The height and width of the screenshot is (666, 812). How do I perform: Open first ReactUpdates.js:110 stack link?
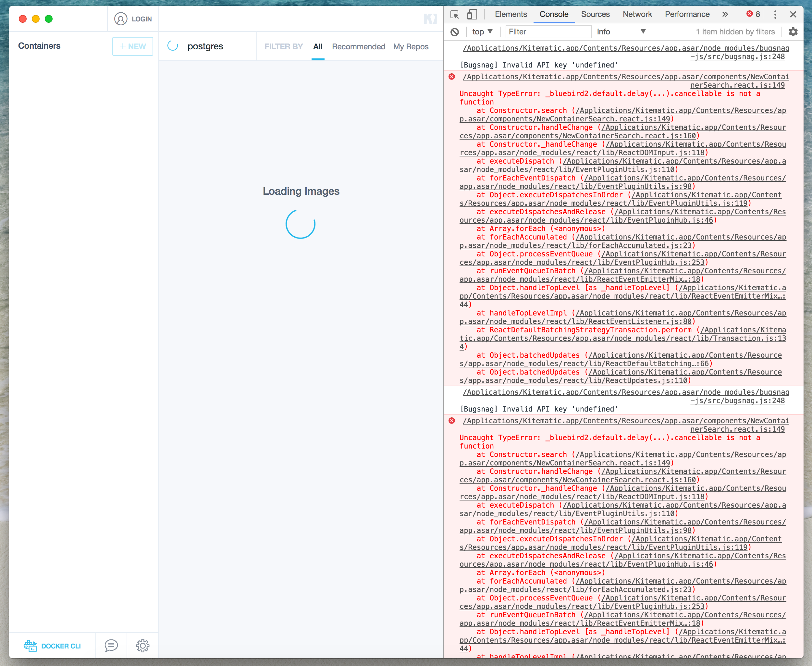[x=620, y=376]
